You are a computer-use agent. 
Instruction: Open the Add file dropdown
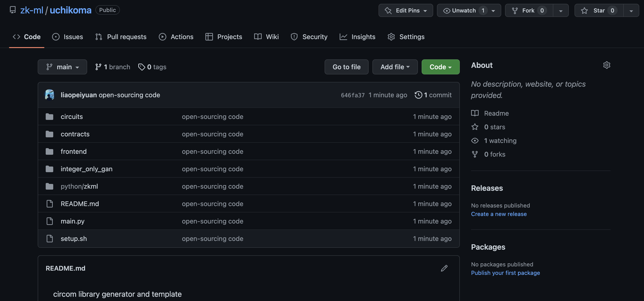point(395,67)
